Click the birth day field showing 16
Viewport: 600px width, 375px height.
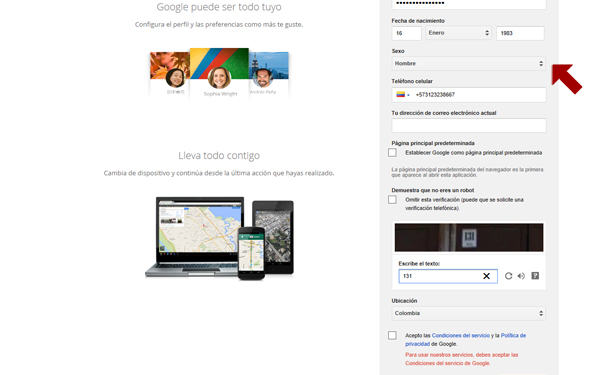pos(406,33)
